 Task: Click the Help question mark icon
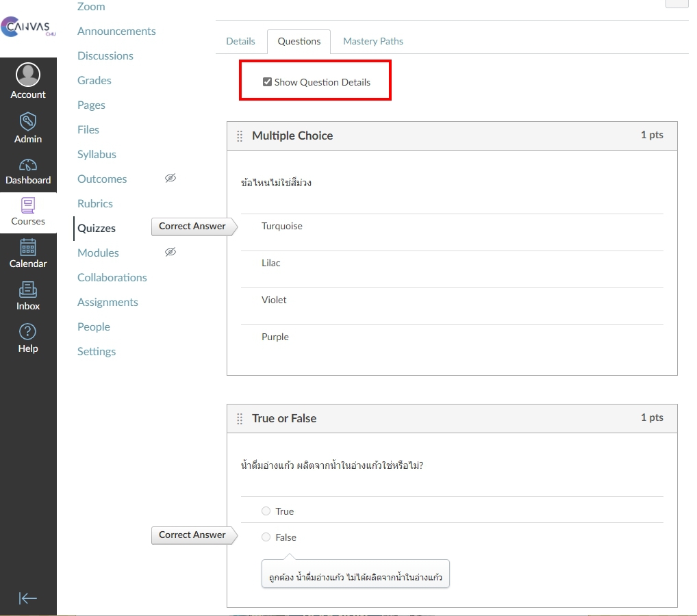[28, 332]
